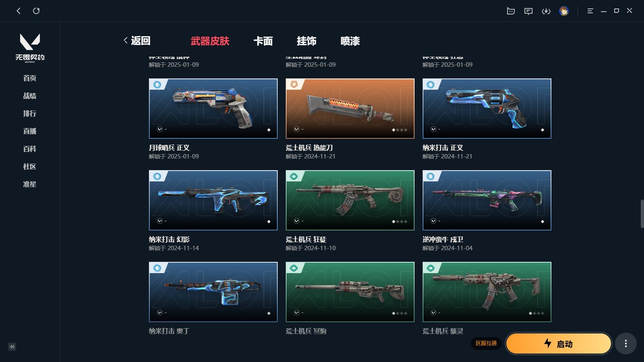The image size is (644, 362).
Task: Open 准星 in the sidebar
Action: click(x=30, y=184)
